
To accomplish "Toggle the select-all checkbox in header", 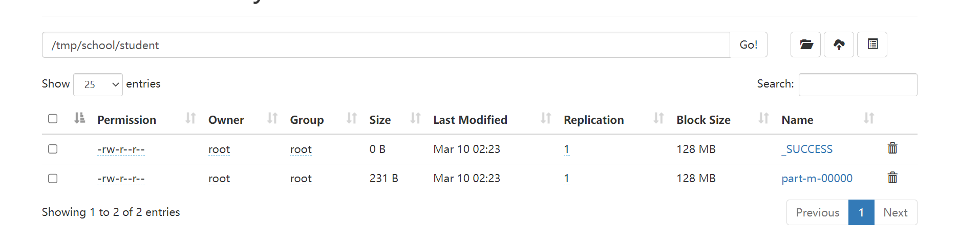I will click(x=53, y=119).
